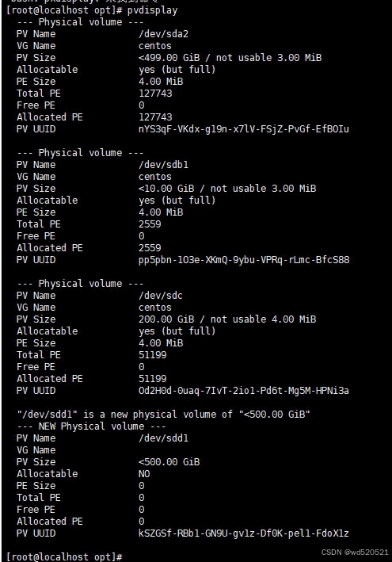The height and width of the screenshot is (562, 392).
Task: Click the sdb1 UUID starting pp5pbn
Action: click(244, 260)
